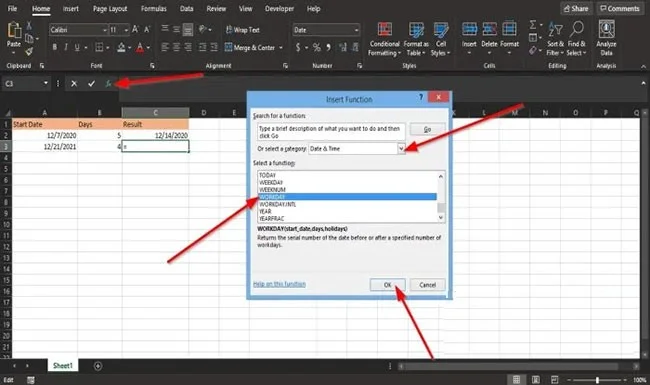Open Conditional Formatting menu
This screenshot has width=650, height=385.
[385, 39]
